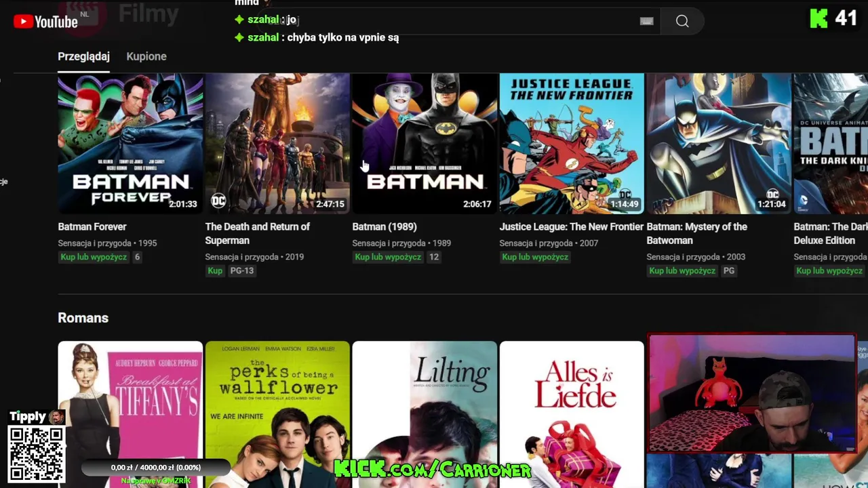
Task: Open Batman 1989 poster thumbnail
Action: [425, 144]
